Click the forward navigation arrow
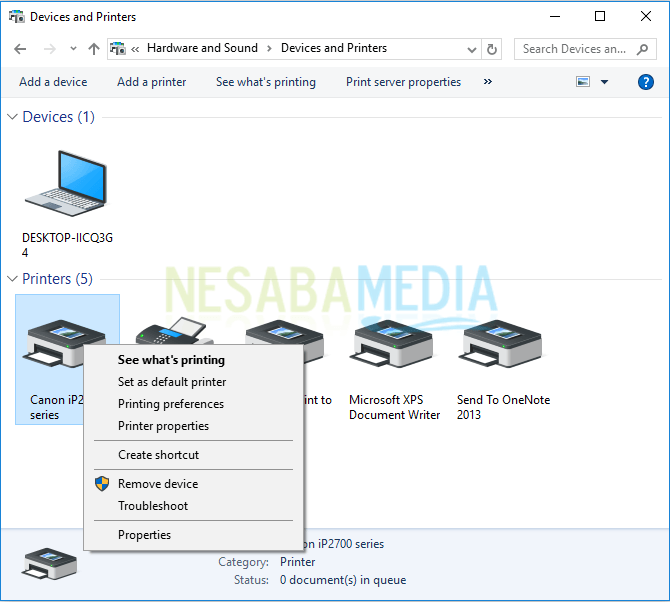Image resolution: width=670 pixels, height=602 pixels. (x=50, y=49)
